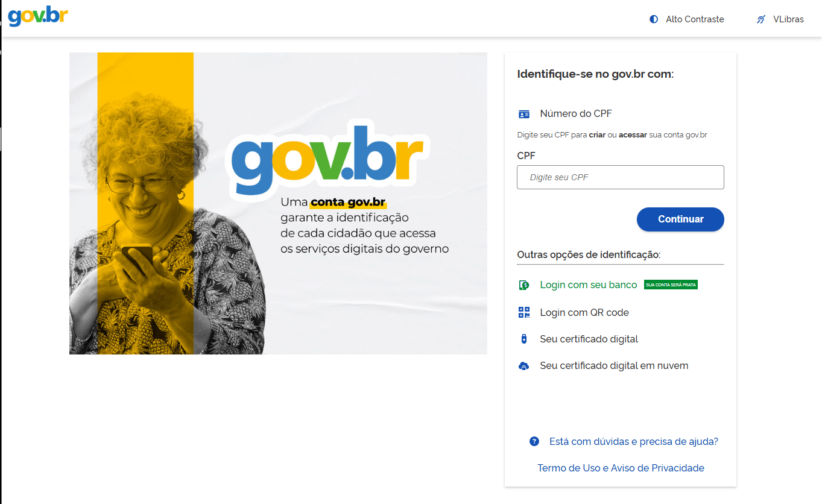Click the cloud certificate icon
The height and width of the screenshot is (504, 822).
tap(523, 366)
